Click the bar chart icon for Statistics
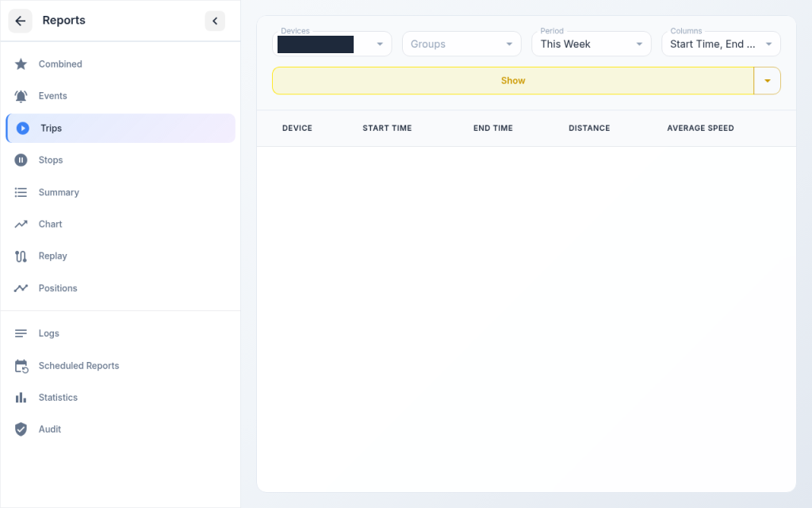The image size is (812, 508). click(x=21, y=398)
